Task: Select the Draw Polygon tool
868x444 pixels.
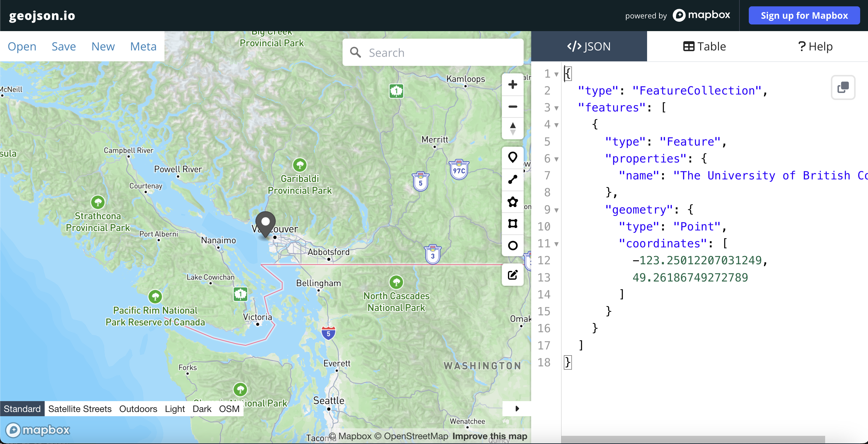Action: pyautogui.click(x=512, y=201)
